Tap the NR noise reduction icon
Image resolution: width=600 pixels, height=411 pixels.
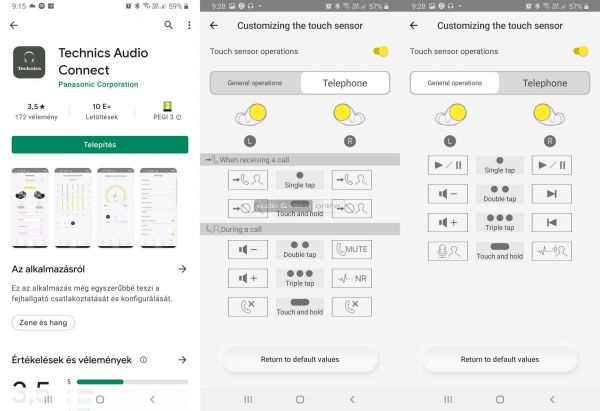tap(352, 278)
